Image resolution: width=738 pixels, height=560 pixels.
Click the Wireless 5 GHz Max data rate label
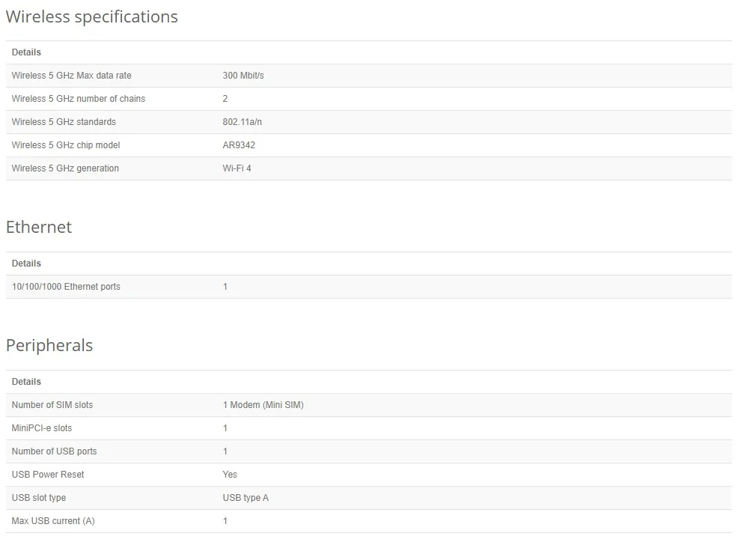[x=71, y=76]
